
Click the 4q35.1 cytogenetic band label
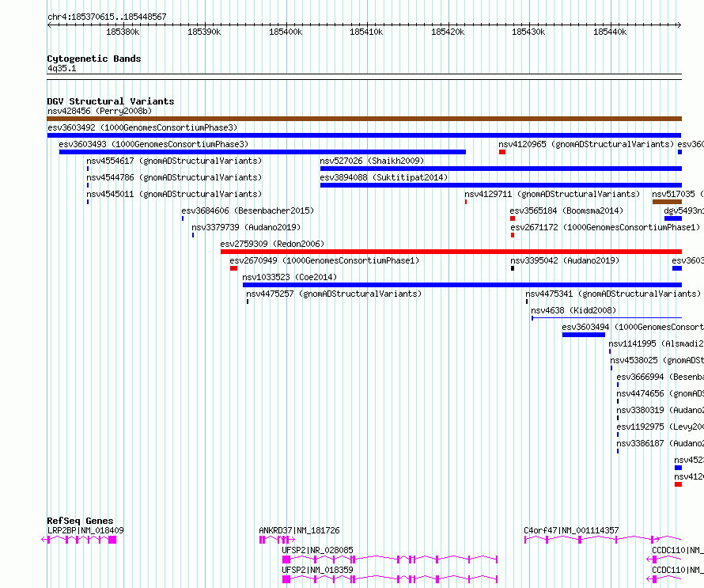pos(62,68)
